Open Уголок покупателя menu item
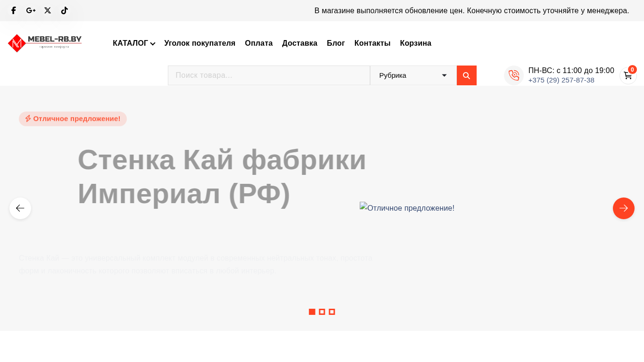 click(x=200, y=43)
